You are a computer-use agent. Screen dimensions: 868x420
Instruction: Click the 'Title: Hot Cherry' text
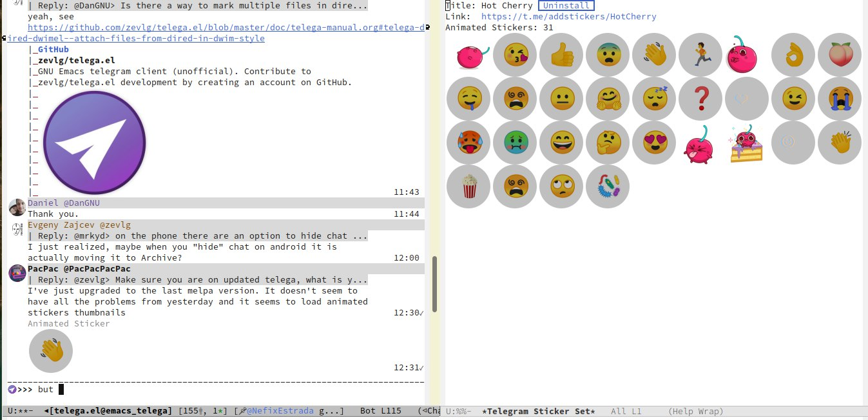pyautogui.click(x=489, y=6)
